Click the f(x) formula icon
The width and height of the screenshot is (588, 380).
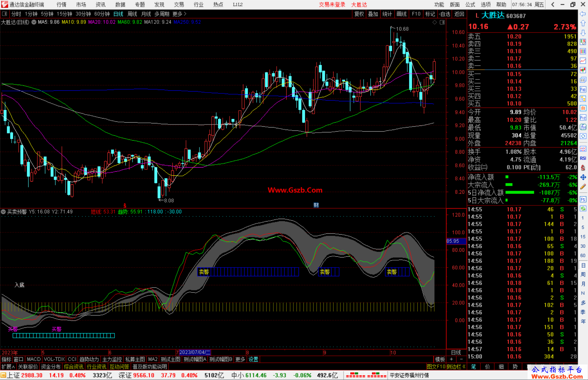[x=583, y=127]
